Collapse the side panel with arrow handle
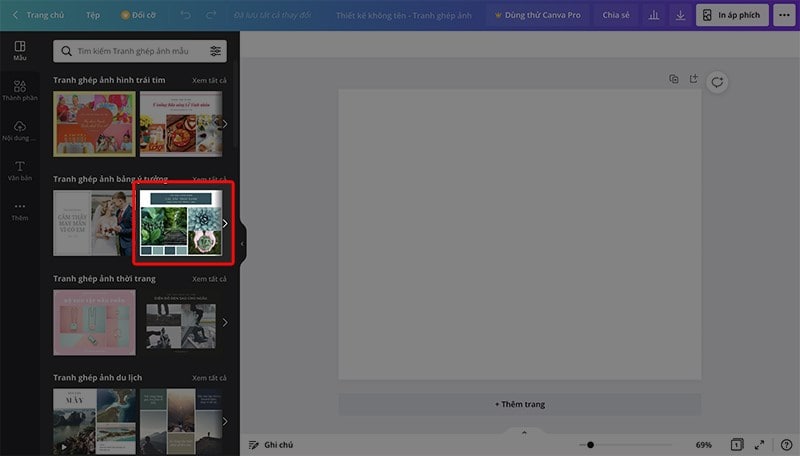This screenshot has width=800, height=456. [x=241, y=243]
